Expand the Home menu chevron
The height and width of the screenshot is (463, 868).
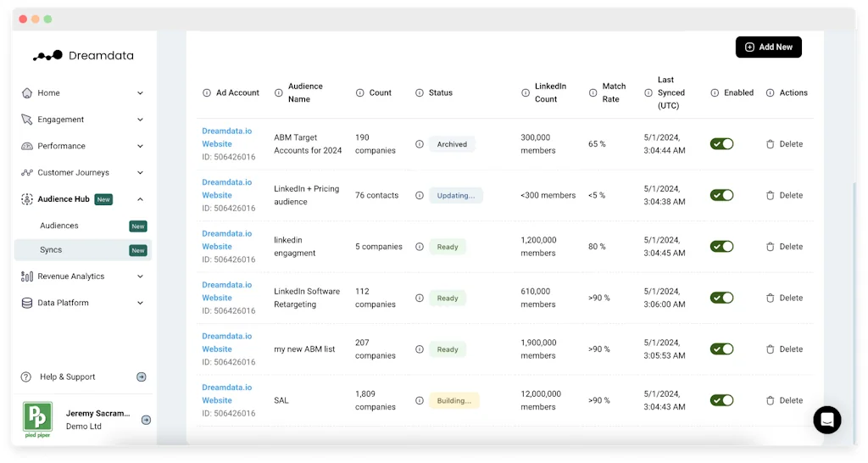140,93
